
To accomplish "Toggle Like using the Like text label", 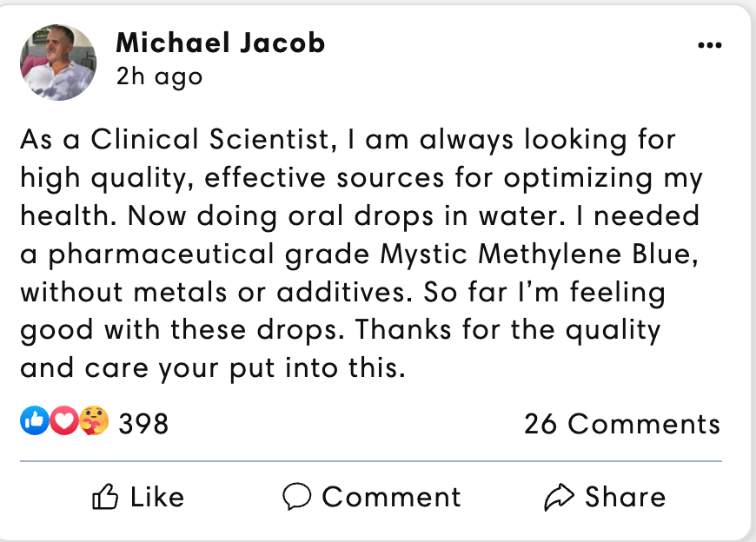I will 157,497.
